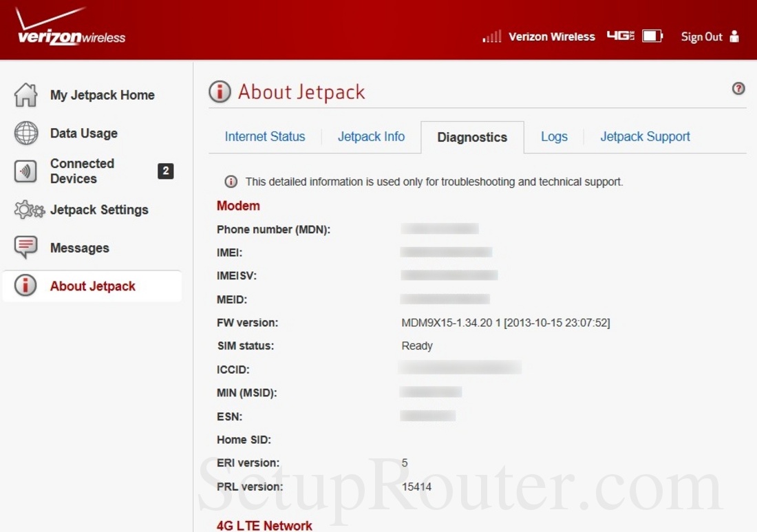Screen dimensions: 757x532
Task: Go to the Jetpack Support tab
Action: [x=645, y=137]
